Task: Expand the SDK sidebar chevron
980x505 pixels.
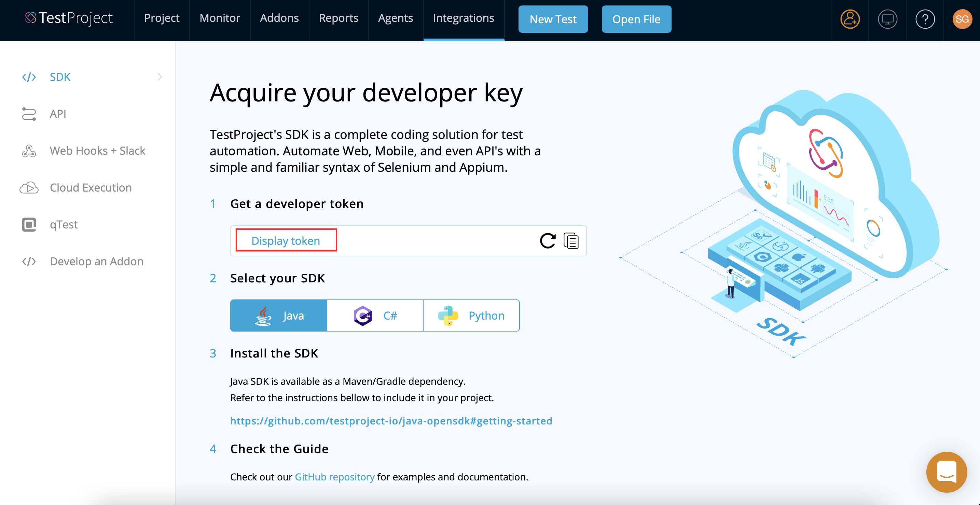Action: click(160, 77)
